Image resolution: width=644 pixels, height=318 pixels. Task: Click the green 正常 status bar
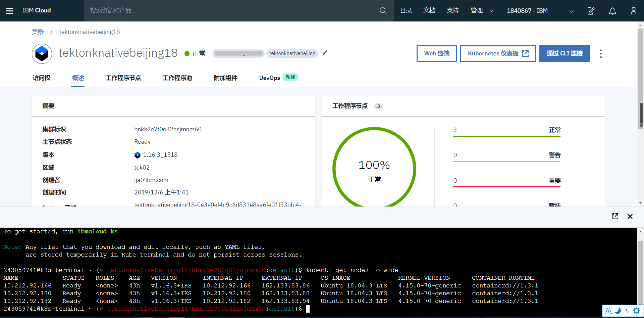[507, 136]
